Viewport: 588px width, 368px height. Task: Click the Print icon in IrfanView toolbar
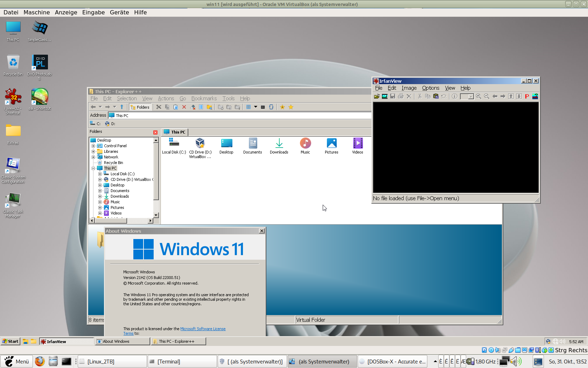(401, 96)
